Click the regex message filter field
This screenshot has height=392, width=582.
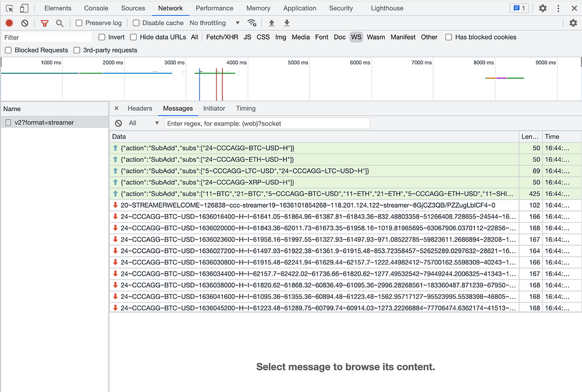267,123
